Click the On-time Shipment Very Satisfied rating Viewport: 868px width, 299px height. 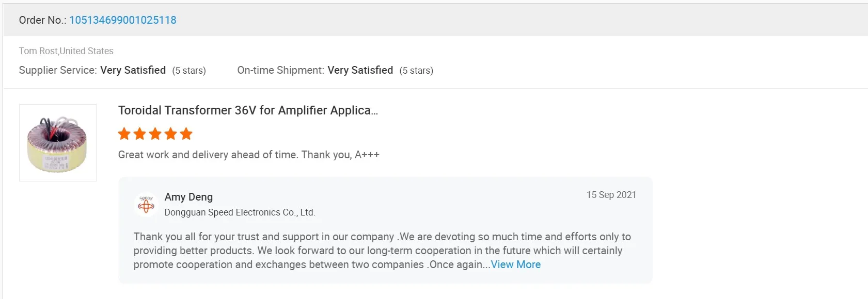360,70
